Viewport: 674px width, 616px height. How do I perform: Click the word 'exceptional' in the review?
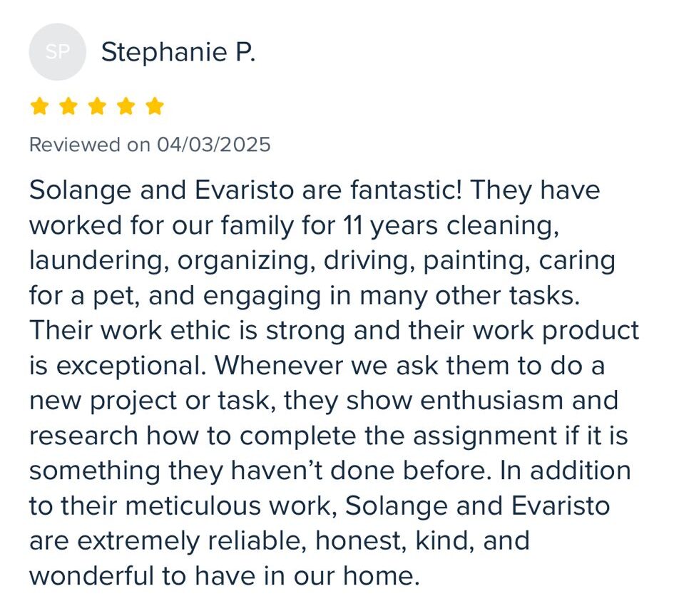(x=128, y=366)
